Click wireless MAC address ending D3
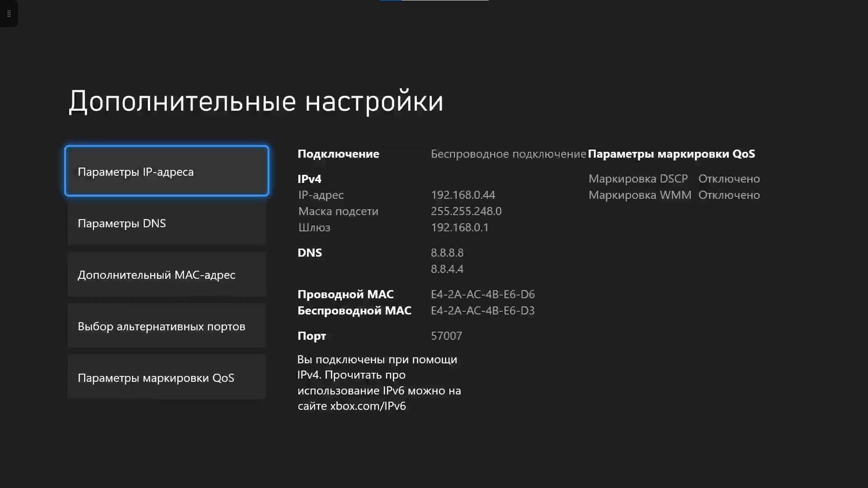The height and width of the screenshot is (488, 868). point(482,311)
